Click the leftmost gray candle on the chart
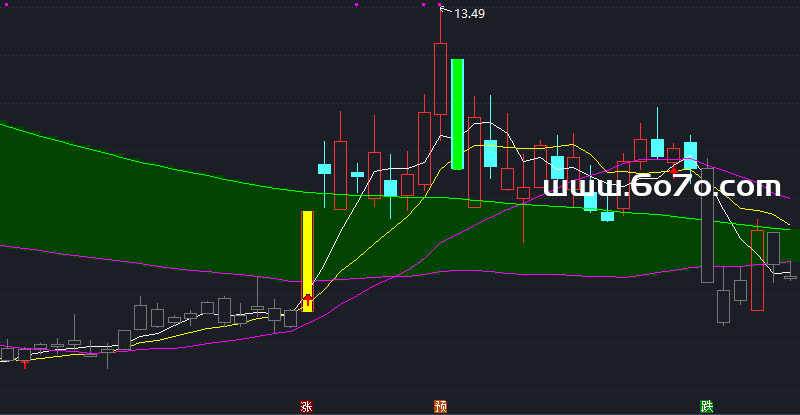 [9, 354]
